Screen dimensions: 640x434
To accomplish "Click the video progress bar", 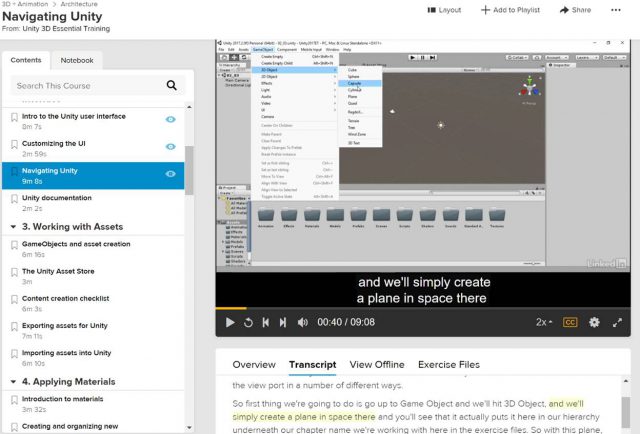I will click(x=423, y=308).
